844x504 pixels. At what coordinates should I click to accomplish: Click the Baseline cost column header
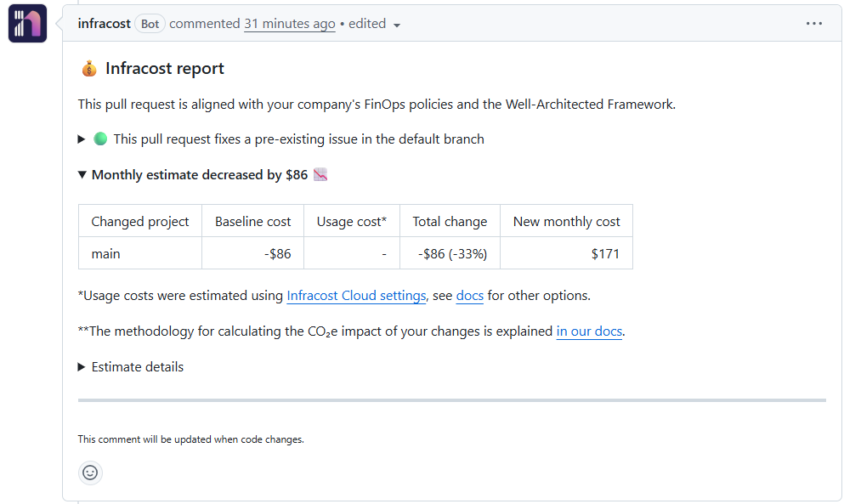[x=253, y=221]
